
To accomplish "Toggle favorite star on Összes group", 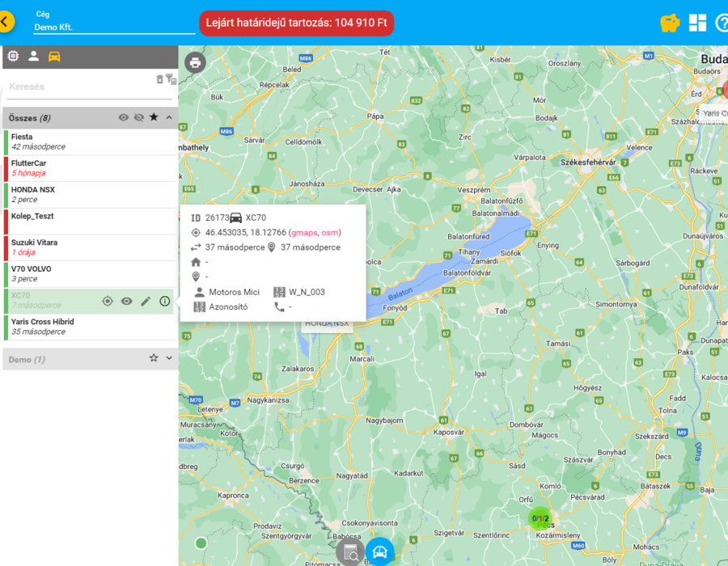I will pyautogui.click(x=154, y=117).
